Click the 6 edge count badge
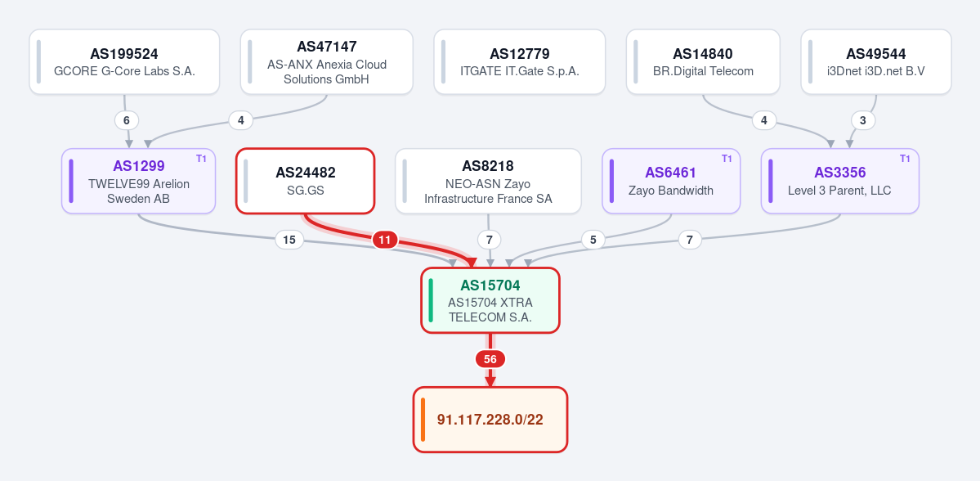This screenshot has height=481, width=980. point(126,120)
